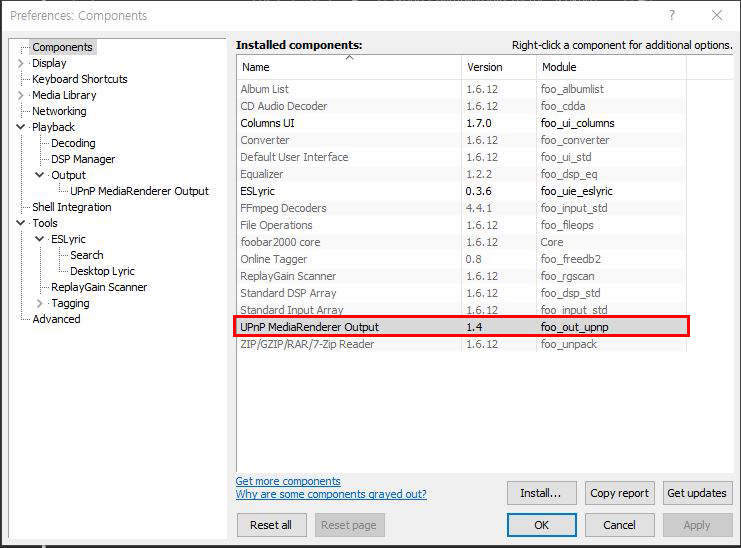
Task: Select FFmpeg Decoders component
Action: click(x=462, y=208)
